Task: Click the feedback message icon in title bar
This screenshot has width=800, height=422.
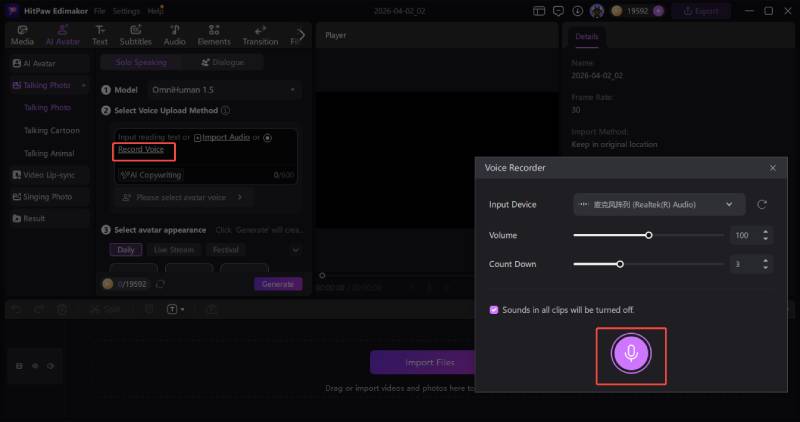Action: [558, 10]
